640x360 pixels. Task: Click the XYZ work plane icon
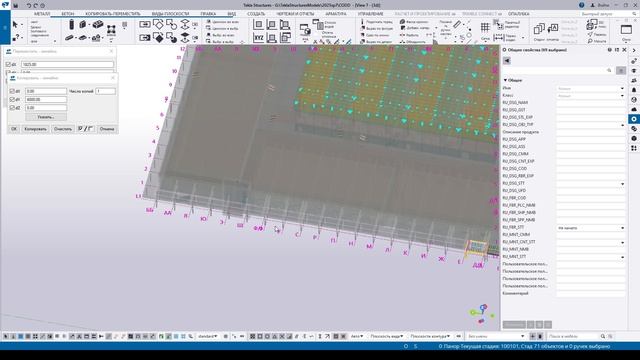pos(258,38)
